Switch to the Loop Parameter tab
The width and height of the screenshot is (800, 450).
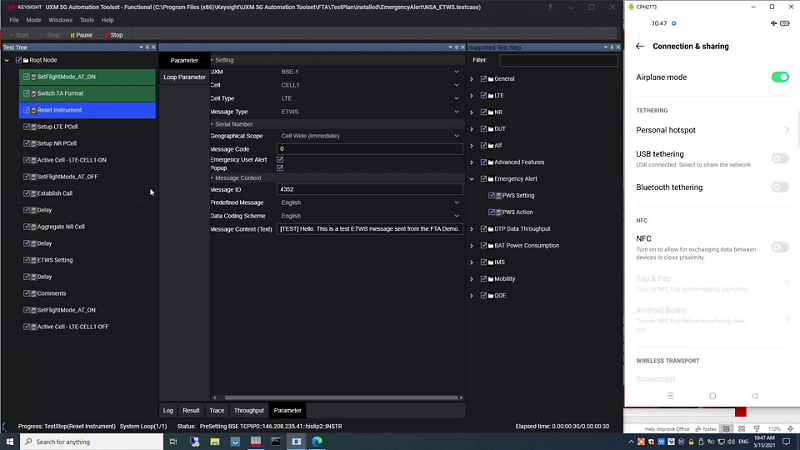point(184,77)
